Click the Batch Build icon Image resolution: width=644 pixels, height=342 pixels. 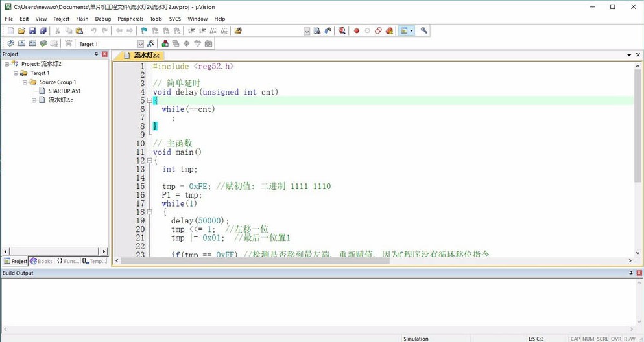pos(43,43)
